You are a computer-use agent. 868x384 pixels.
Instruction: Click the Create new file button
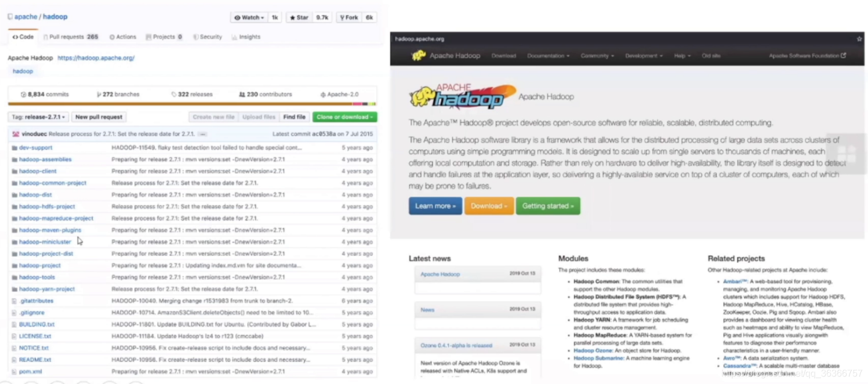click(213, 117)
